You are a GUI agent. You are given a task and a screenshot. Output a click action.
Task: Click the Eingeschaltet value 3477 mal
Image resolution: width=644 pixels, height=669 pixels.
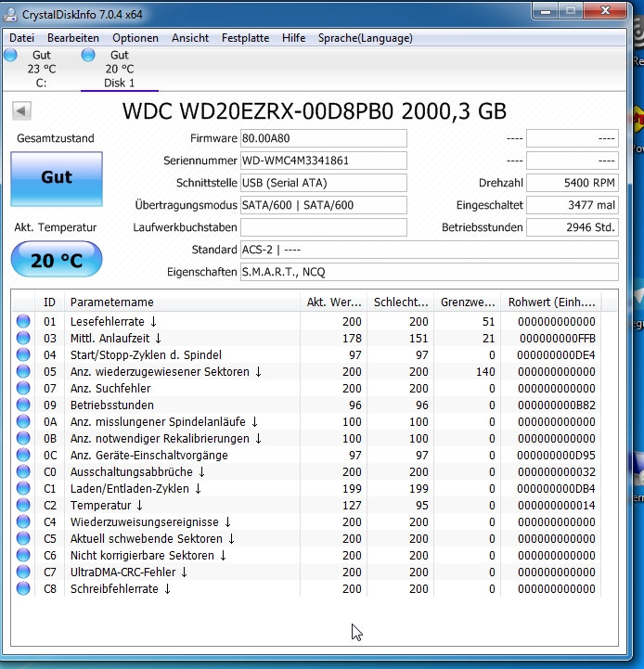click(x=573, y=205)
